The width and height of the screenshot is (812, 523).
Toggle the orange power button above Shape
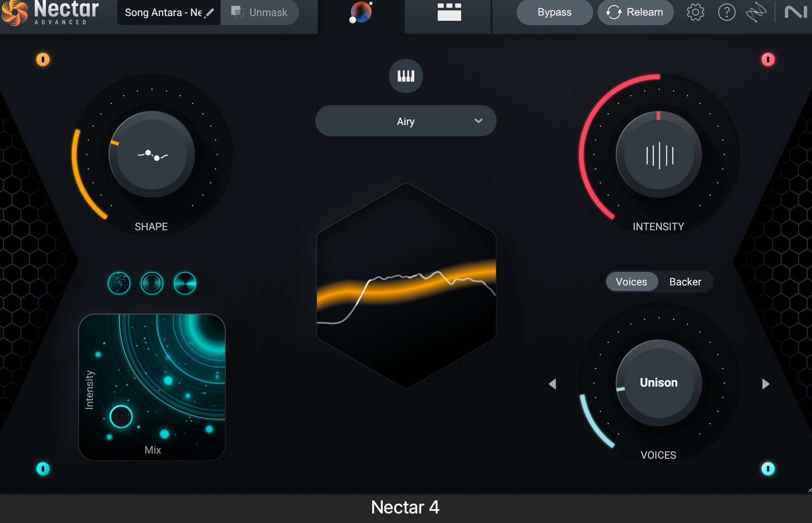tap(43, 59)
